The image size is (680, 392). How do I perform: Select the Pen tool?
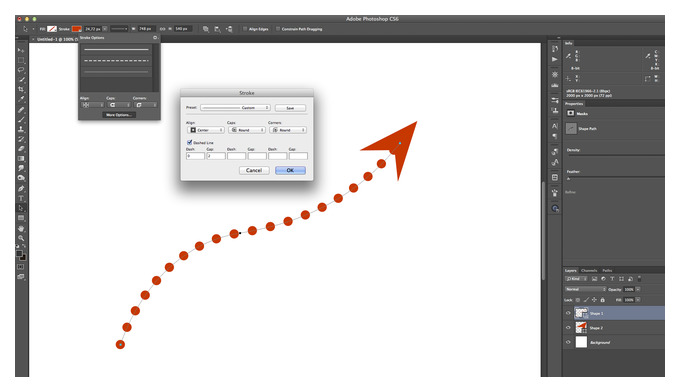click(x=21, y=189)
